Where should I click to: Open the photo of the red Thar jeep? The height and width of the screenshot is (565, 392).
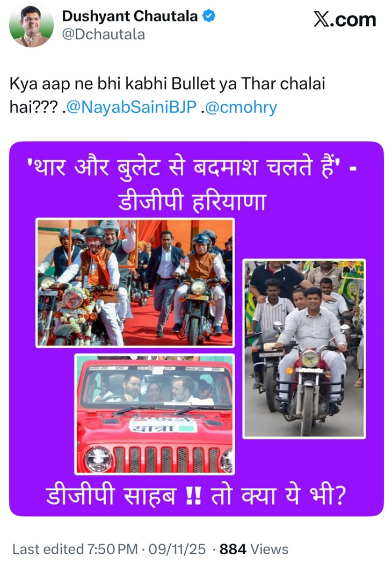pyautogui.click(x=155, y=414)
